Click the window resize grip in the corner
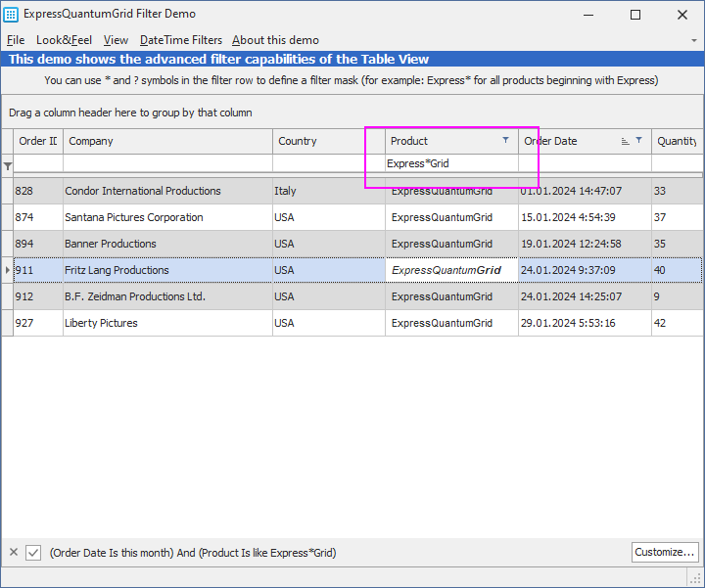705x588 pixels. [x=695, y=577]
